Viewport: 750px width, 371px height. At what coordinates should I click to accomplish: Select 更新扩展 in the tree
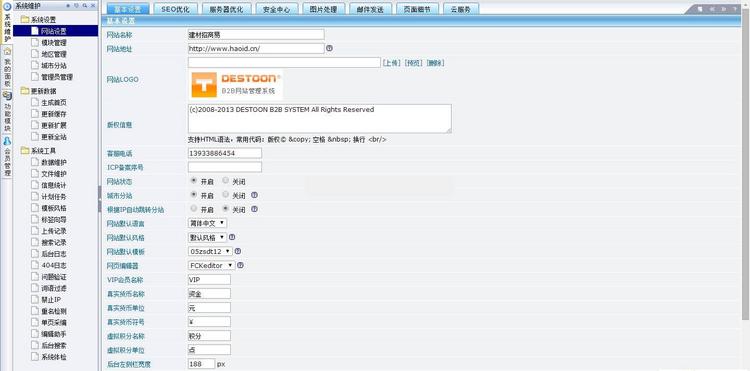click(54, 125)
